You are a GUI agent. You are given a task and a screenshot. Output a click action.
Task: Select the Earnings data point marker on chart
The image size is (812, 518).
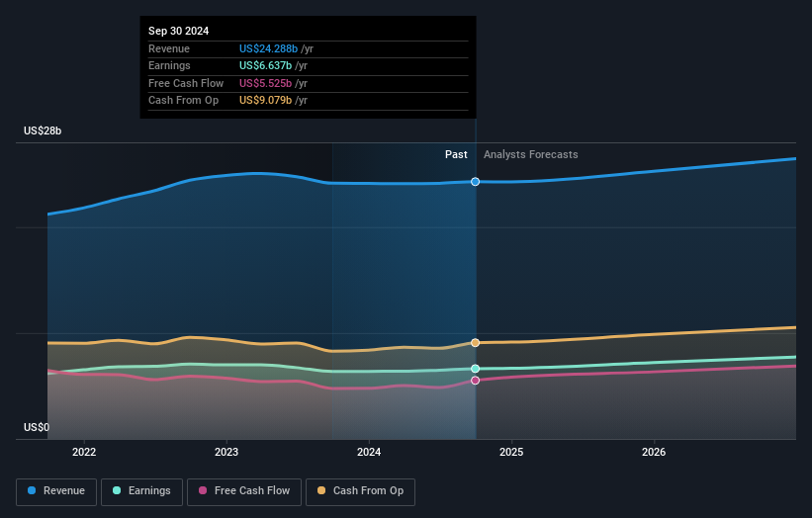click(475, 369)
